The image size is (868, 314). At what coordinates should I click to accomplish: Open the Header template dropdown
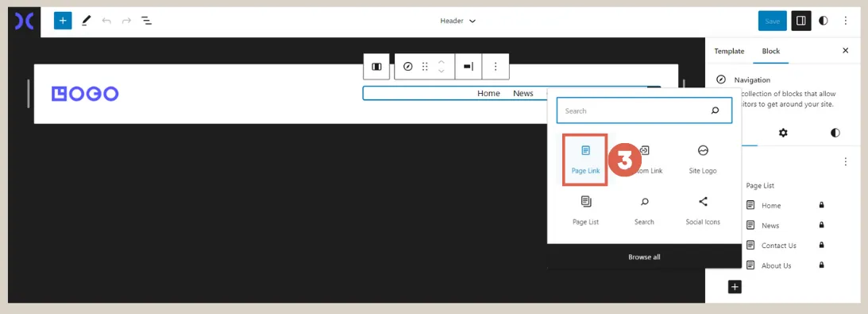tap(457, 21)
